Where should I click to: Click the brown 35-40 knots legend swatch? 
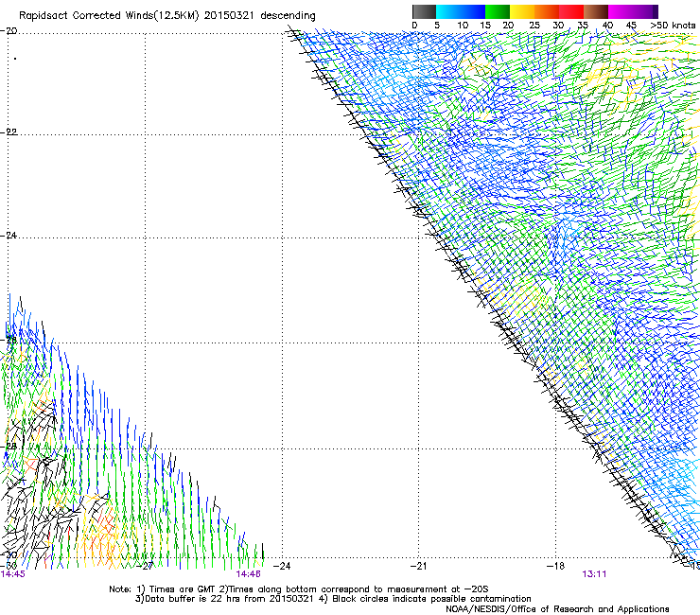[x=596, y=11]
